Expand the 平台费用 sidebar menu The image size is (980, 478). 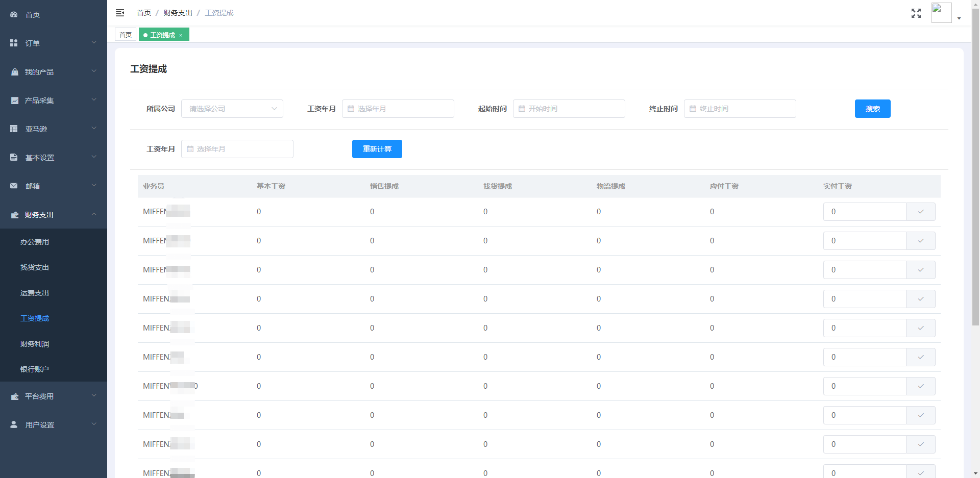53,396
